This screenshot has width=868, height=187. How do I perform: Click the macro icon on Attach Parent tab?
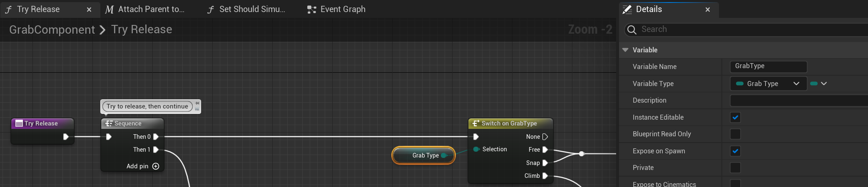pyautogui.click(x=109, y=10)
